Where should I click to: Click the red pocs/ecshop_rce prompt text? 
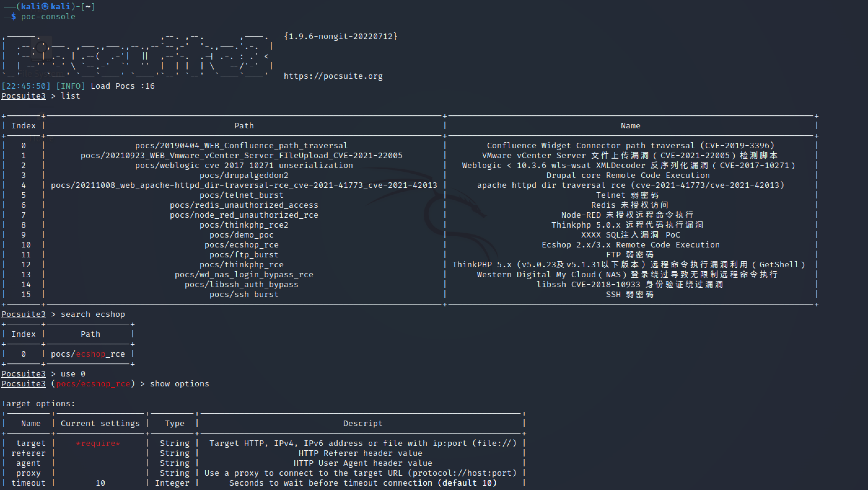pyautogui.click(x=93, y=383)
